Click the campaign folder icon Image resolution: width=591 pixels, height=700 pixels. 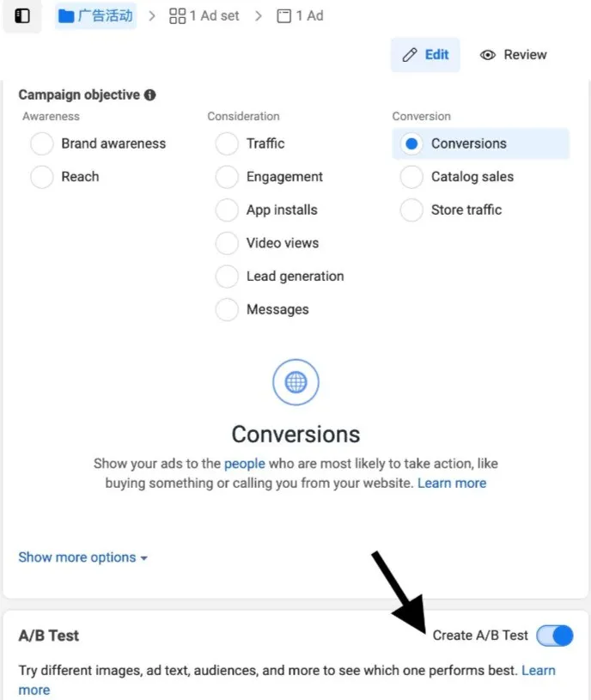point(66,16)
